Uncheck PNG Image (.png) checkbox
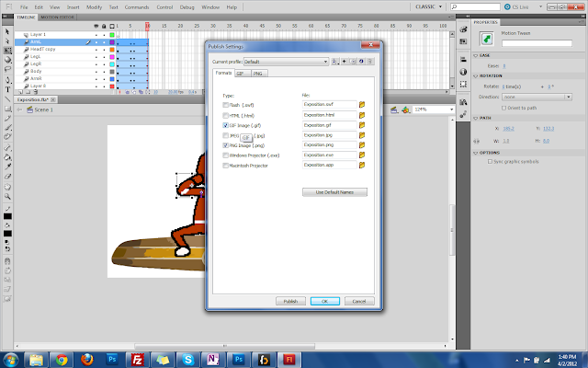Image resolution: width=588 pixels, height=368 pixels. pos(225,145)
